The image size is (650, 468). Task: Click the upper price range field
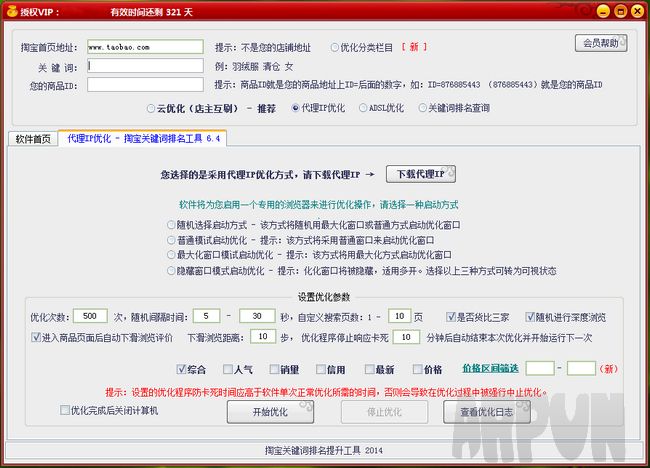coord(581,368)
